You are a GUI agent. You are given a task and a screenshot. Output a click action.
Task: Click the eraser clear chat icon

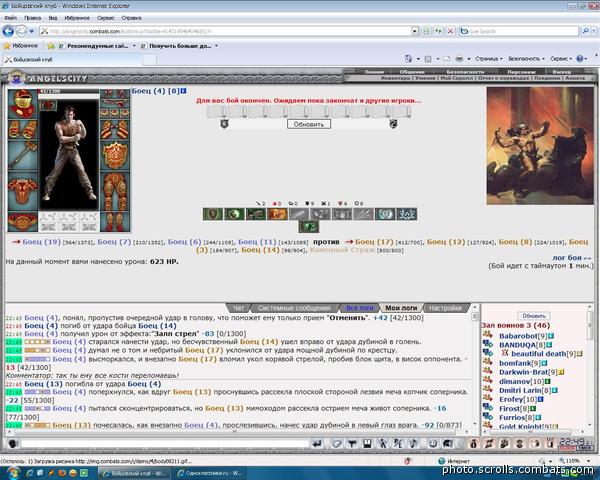pyautogui.click(x=336, y=444)
